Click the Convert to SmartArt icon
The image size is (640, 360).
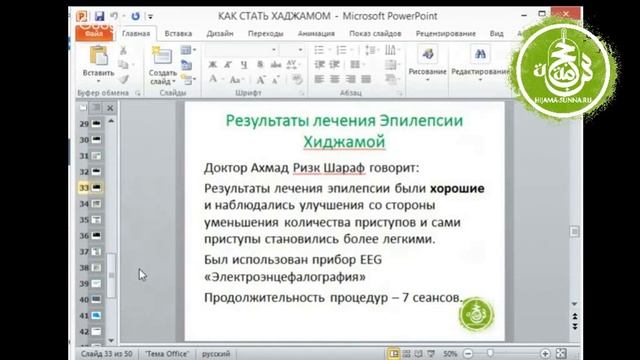(x=391, y=79)
